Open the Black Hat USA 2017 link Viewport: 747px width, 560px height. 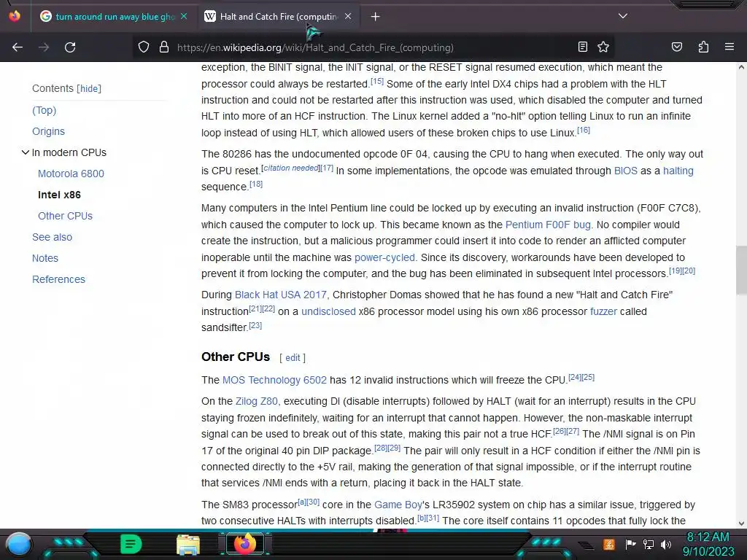281,295
